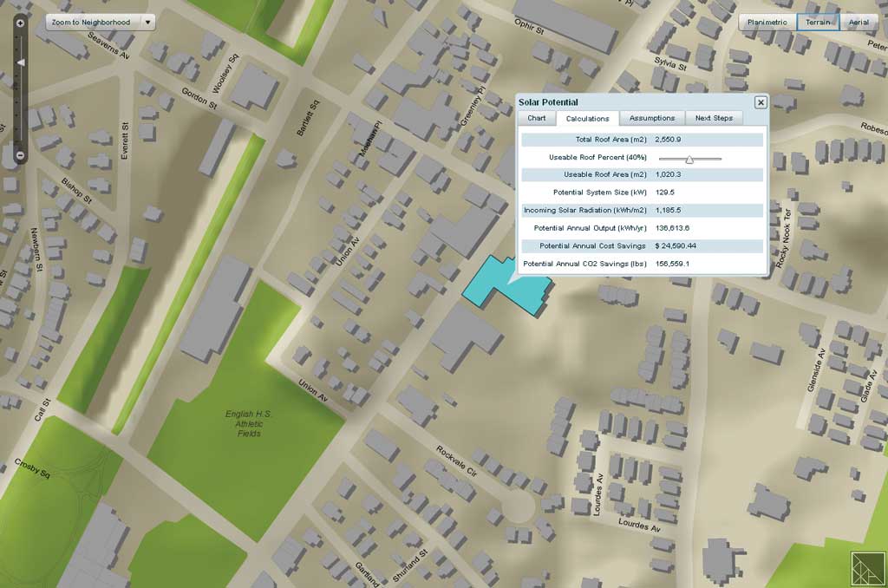888x588 pixels.
Task: Click the large building on Ophir St
Action: [x=565, y=23]
